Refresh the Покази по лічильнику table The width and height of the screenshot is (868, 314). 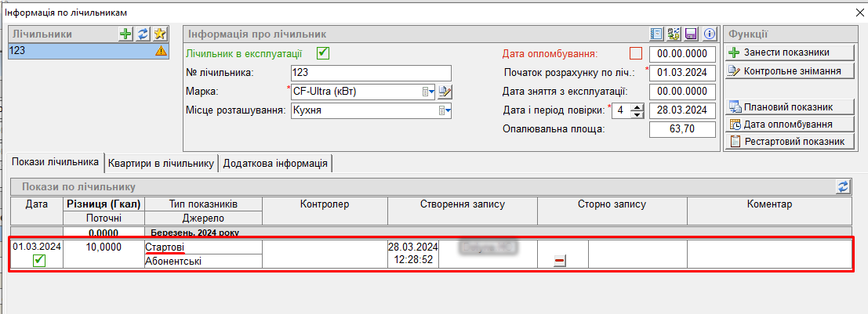coord(844,187)
